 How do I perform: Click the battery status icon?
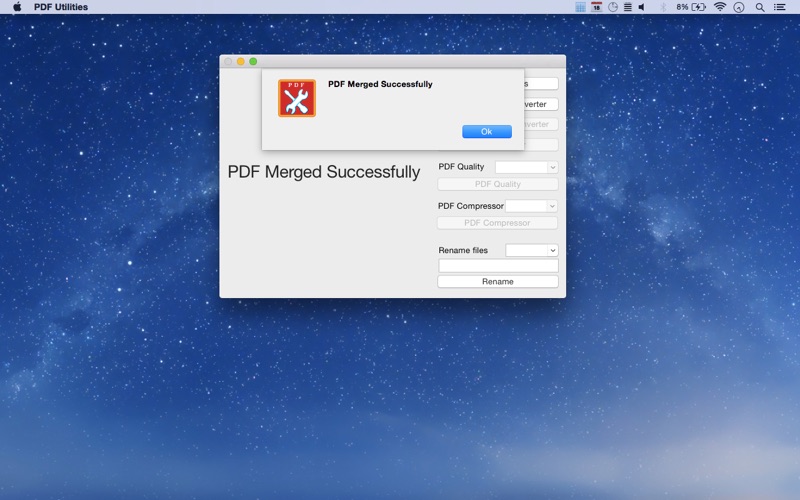pyautogui.click(x=699, y=7)
